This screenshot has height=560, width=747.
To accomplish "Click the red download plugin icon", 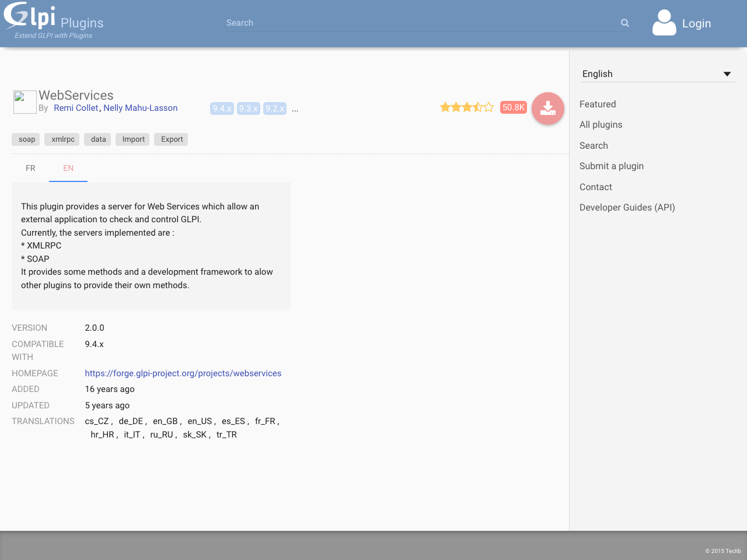I will [x=547, y=108].
